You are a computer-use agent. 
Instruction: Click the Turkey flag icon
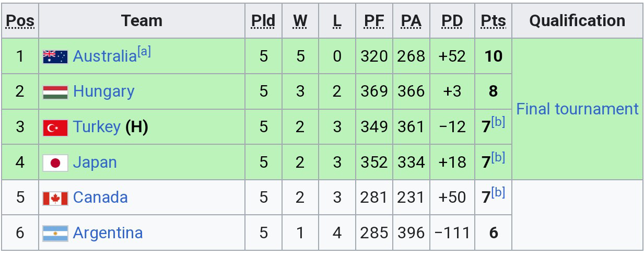55,127
